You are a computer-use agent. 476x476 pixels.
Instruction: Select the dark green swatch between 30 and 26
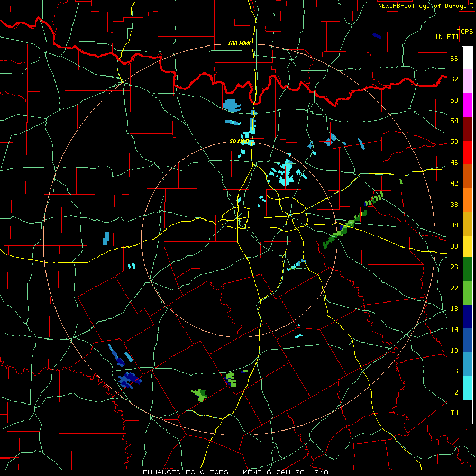click(x=467, y=269)
